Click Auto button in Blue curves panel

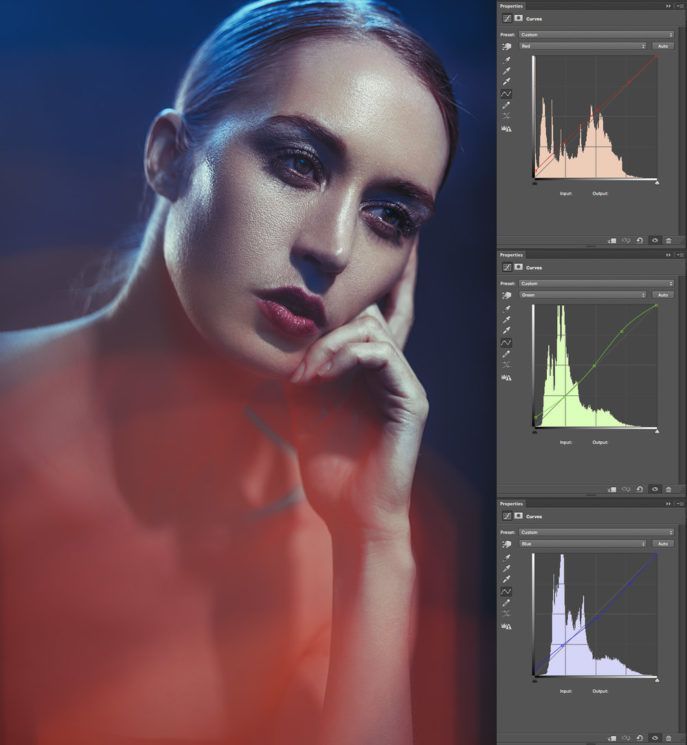coord(663,544)
